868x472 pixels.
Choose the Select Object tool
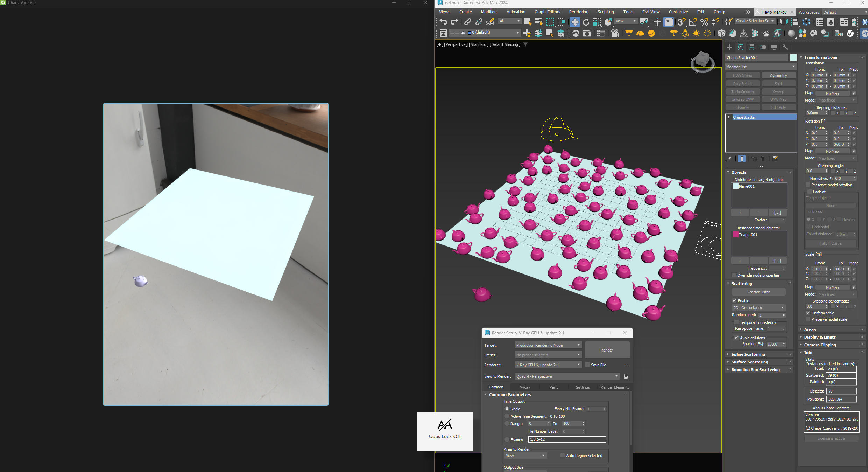(x=528, y=22)
